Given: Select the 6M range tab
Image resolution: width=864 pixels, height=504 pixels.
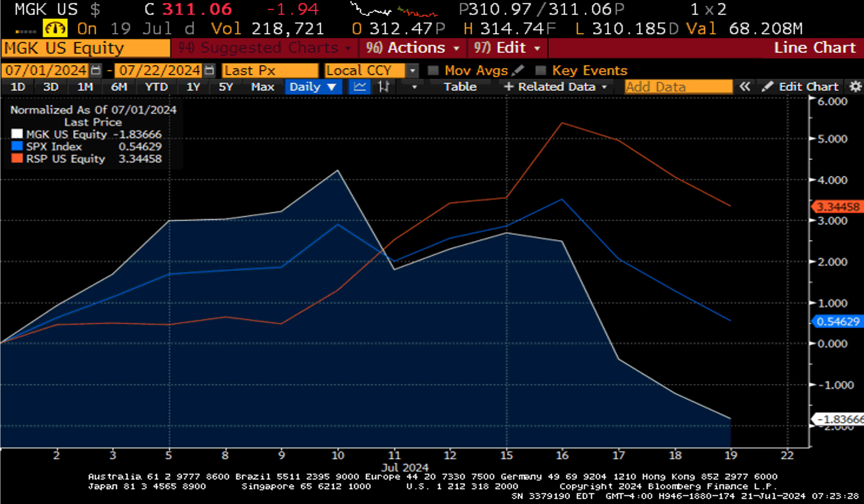Looking at the screenshot, I should pyautogui.click(x=119, y=87).
